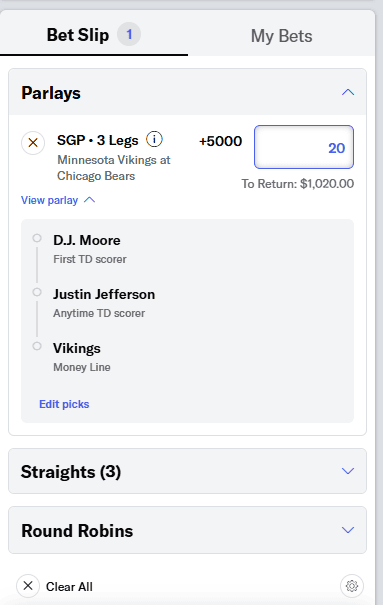Click the +5000 odds value
Image resolution: width=383 pixels, height=605 pixels.
[221, 141]
